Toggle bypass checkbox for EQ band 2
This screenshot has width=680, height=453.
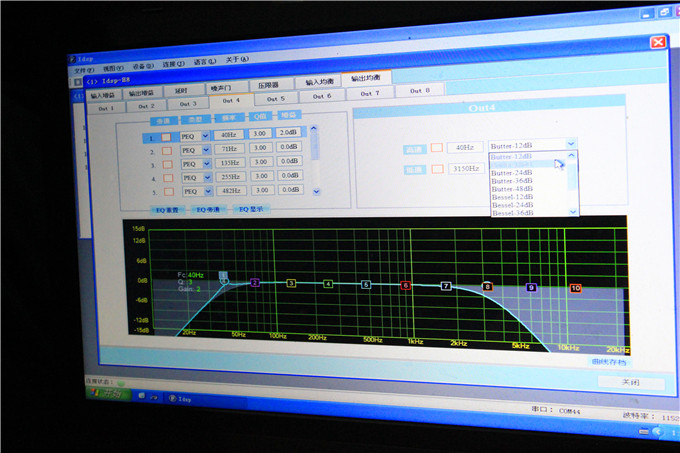point(167,151)
